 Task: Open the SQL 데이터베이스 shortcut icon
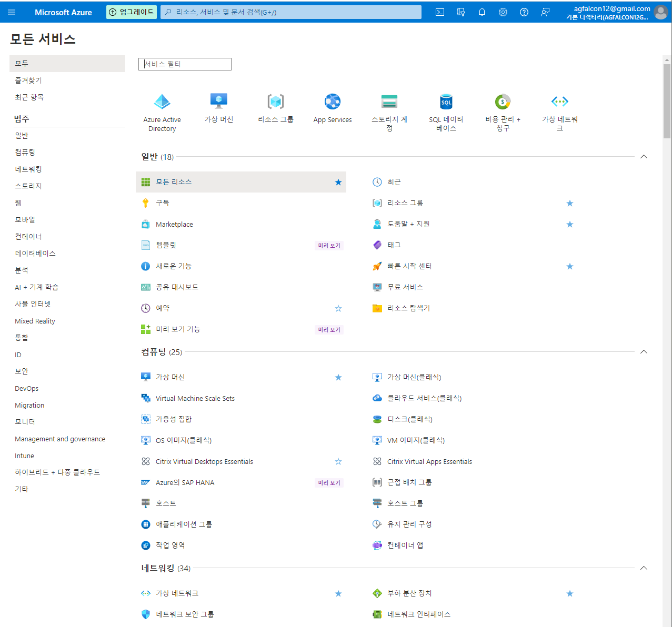point(446,101)
